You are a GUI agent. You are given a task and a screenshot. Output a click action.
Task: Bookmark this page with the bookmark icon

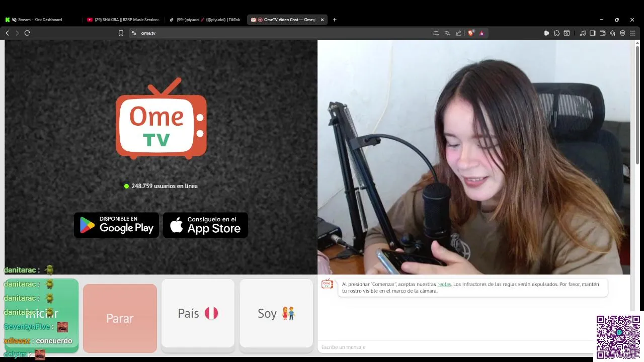pyautogui.click(x=121, y=33)
